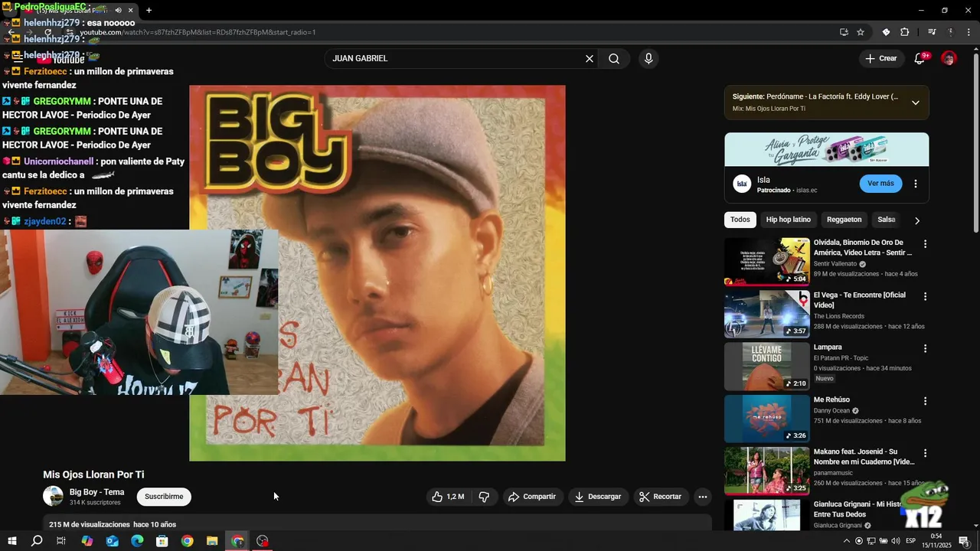Select the Salsa filter chip
The height and width of the screenshot is (551, 980).
(887, 220)
